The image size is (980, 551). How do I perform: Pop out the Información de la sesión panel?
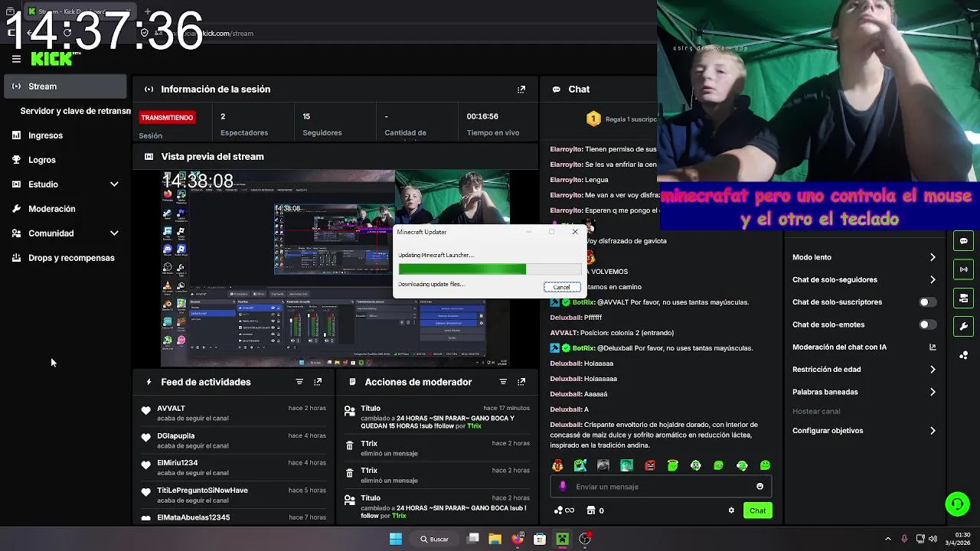pos(521,90)
